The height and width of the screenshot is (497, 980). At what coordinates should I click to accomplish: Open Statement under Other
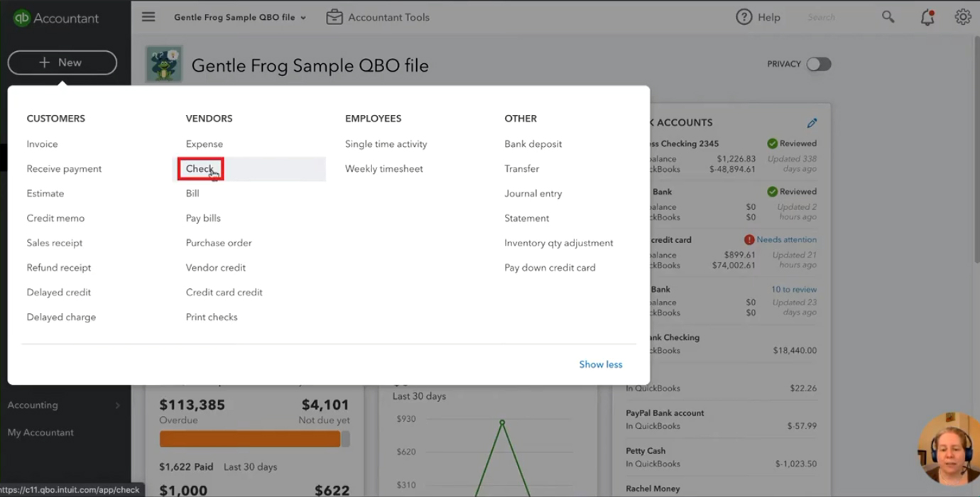527,219
